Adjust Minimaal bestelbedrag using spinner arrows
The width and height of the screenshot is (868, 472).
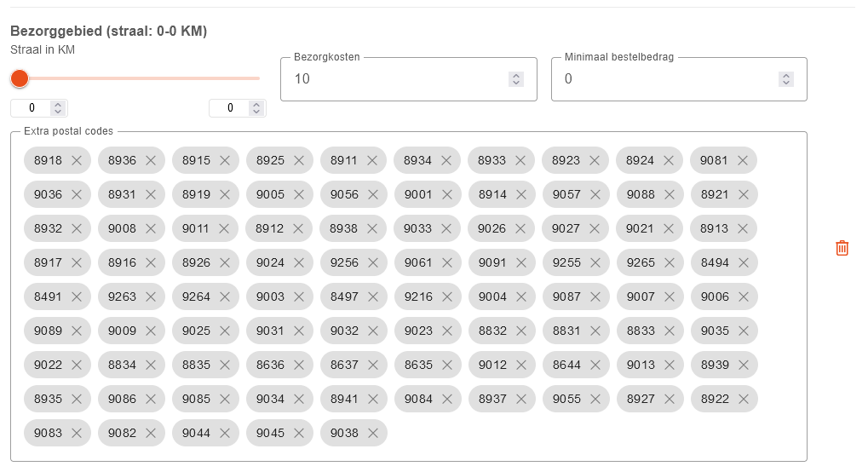click(x=786, y=79)
